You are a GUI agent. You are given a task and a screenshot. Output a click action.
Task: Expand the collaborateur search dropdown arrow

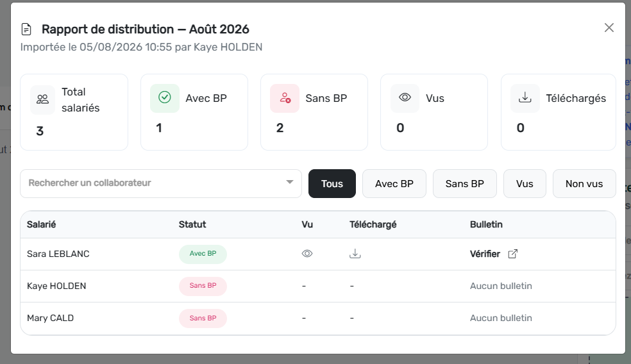289,182
